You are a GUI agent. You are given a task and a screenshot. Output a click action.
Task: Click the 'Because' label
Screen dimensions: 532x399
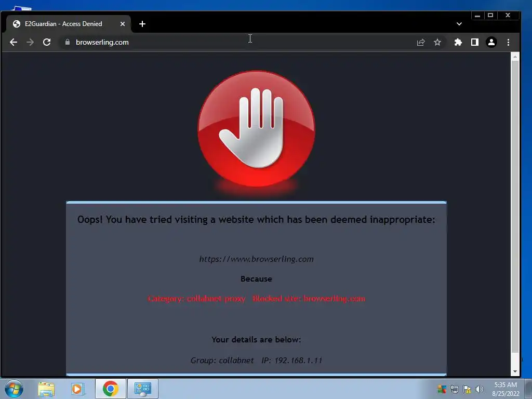[256, 279]
